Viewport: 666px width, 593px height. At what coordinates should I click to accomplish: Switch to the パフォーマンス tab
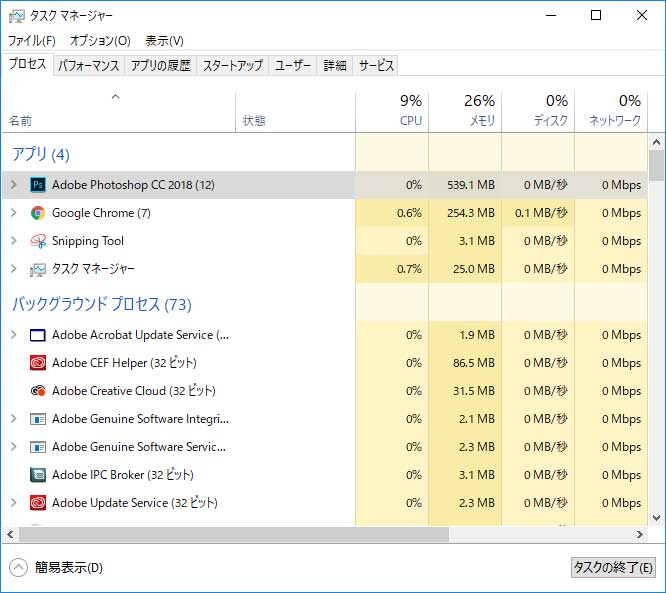(88, 65)
